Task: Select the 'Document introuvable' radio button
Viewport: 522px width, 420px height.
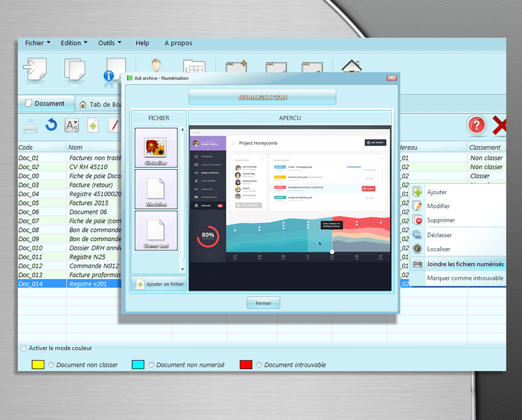Action: point(259,365)
